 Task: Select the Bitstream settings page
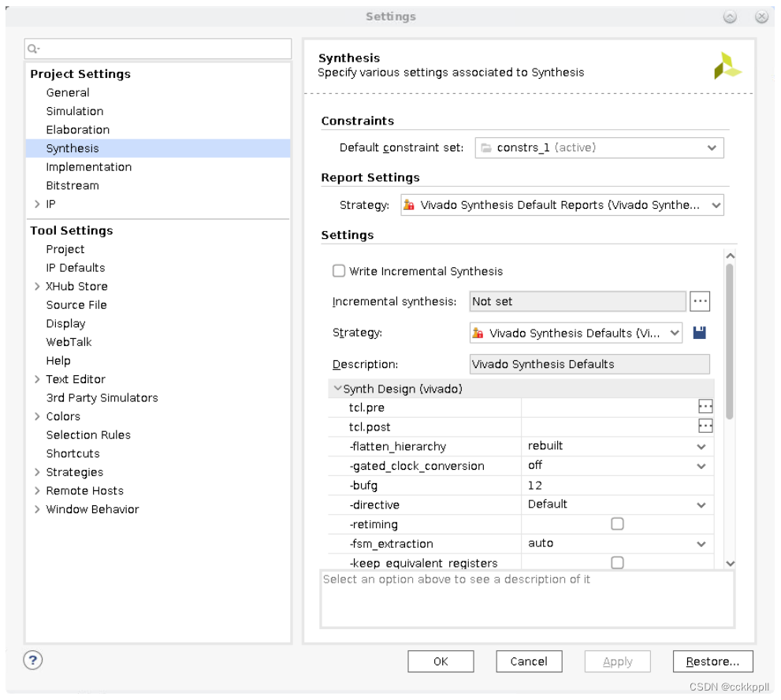(73, 185)
